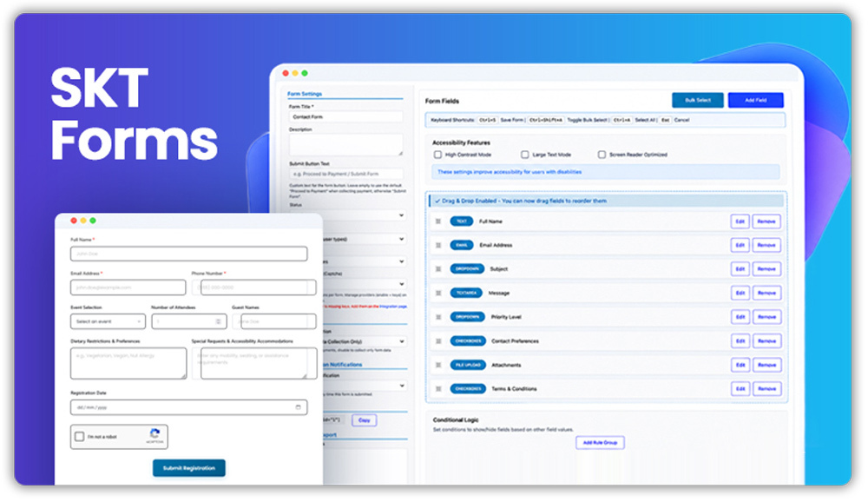Click the Phone Number input field

254,287
